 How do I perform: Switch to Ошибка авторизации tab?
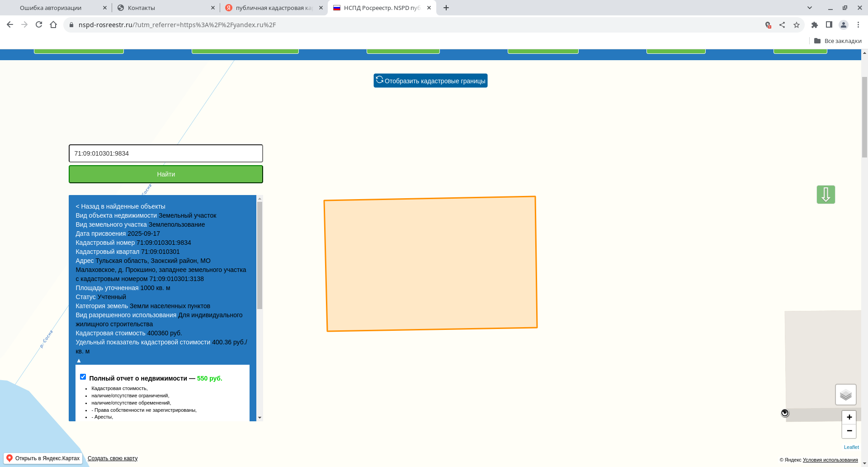54,8
